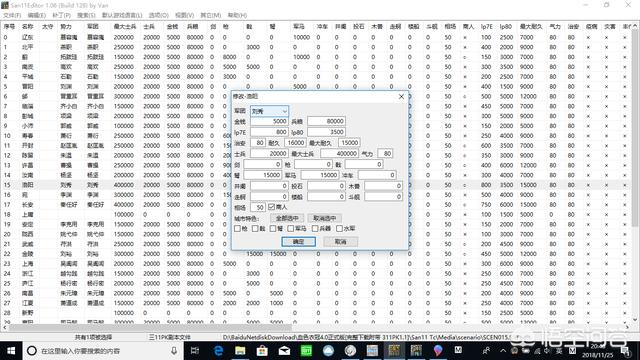Open the Mail app taskbar icon
This screenshot has width=640, height=360.
[x=284, y=351]
